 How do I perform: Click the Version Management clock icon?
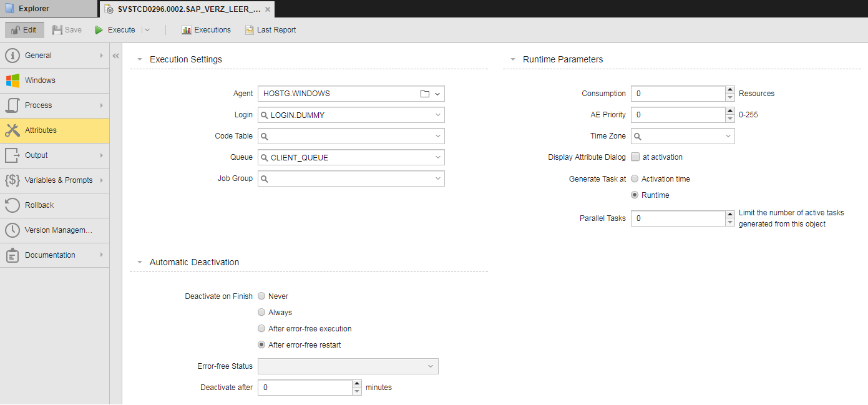pos(12,230)
